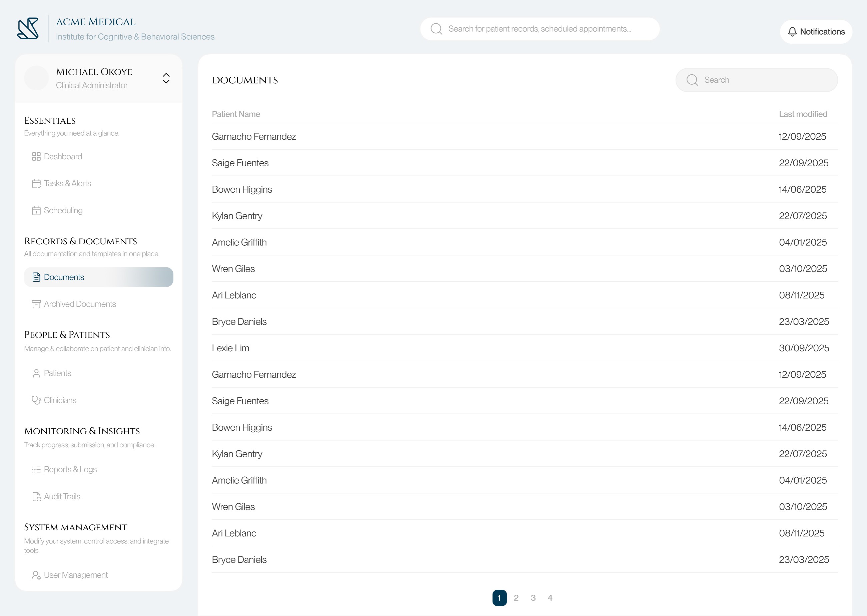Expand the Michael Okoye account switcher chevrons

click(x=166, y=78)
